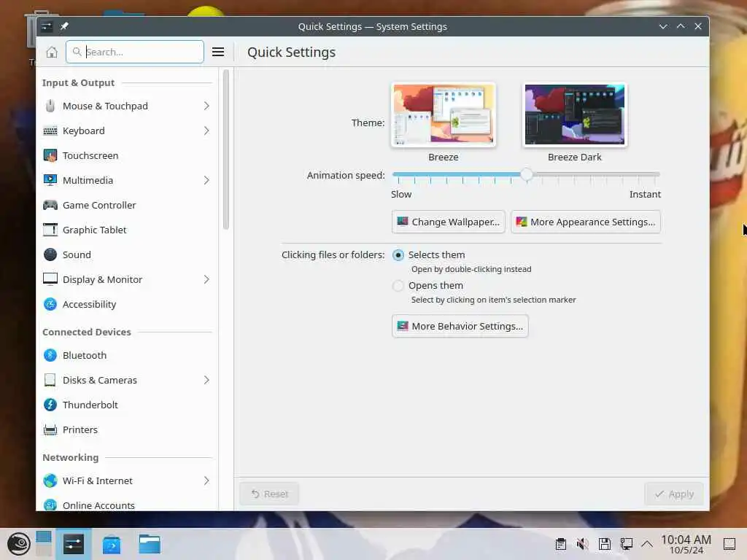
Task: Show hidden system tray icons arrow
Action: (646, 544)
